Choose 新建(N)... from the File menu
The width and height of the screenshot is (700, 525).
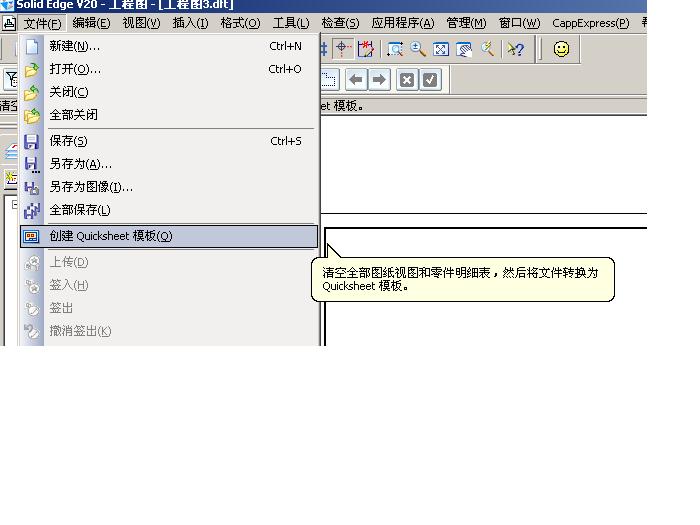pyautogui.click(x=170, y=46)
